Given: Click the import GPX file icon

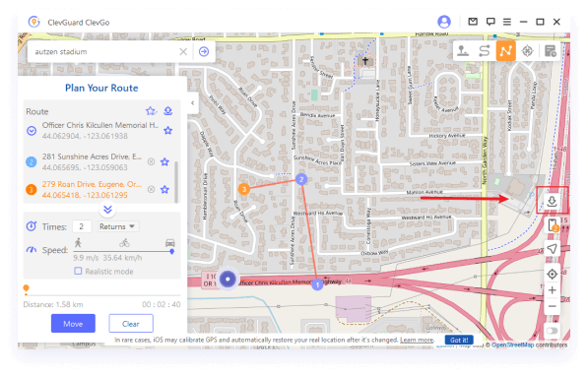Looking at the screenshot, I should click(552, 202).
